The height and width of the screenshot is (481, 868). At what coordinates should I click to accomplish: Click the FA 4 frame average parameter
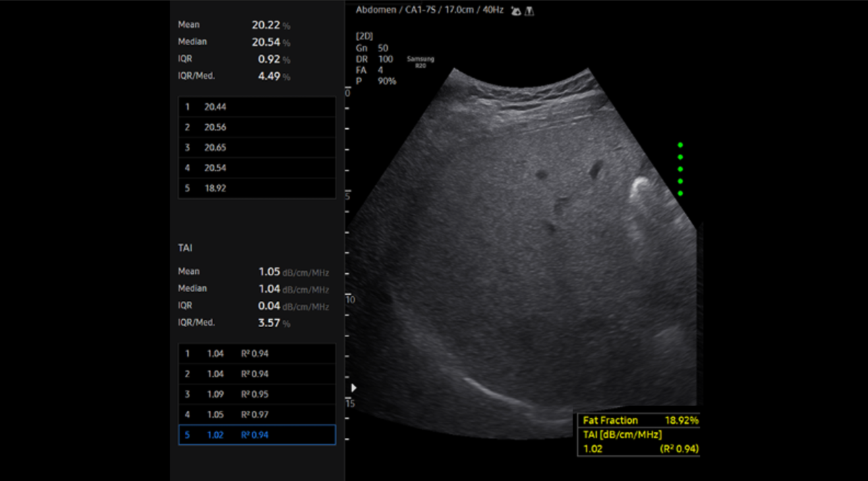point(370,70)
